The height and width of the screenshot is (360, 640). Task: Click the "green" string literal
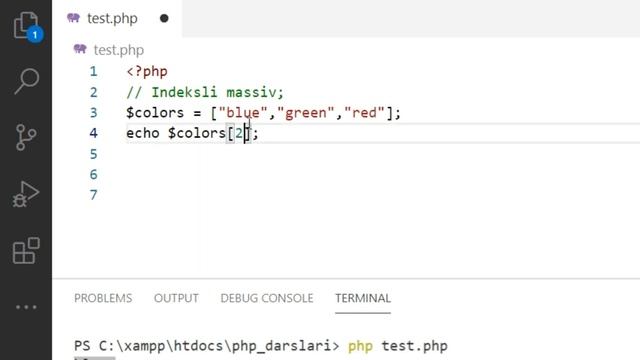click(305, 113)
